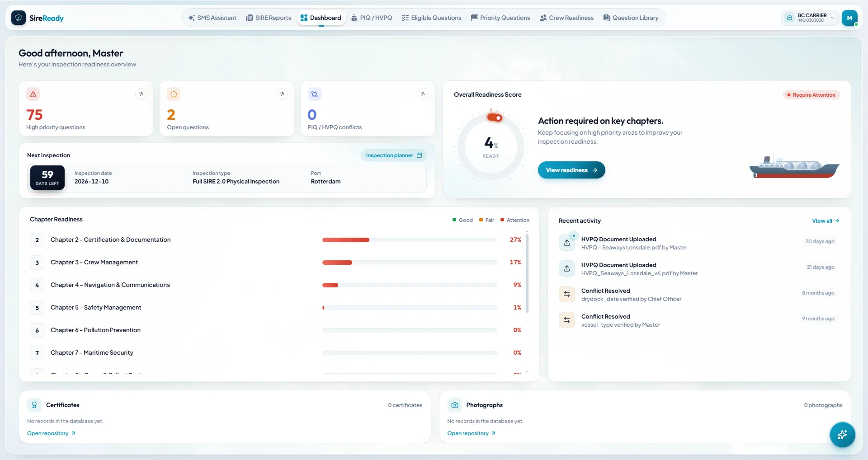
Task: Click Full SIRE 2.0 Physical Inspection text
Action: 236,182
